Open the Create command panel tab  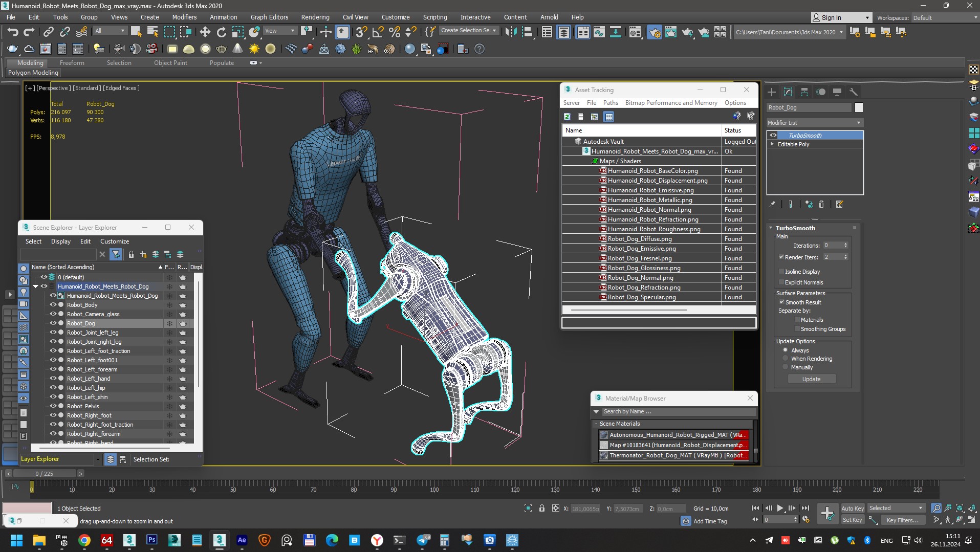pyautogui.click(x=772, y=92)
